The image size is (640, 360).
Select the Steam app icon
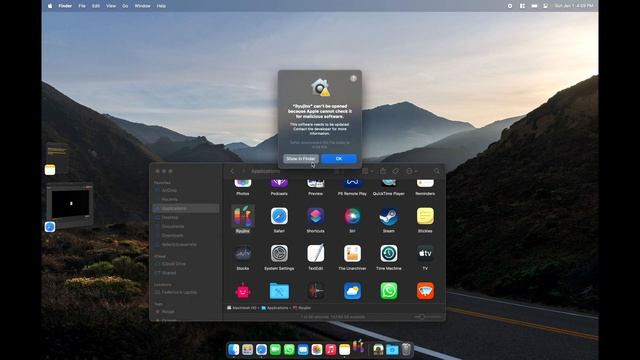[x=389, y=216]
